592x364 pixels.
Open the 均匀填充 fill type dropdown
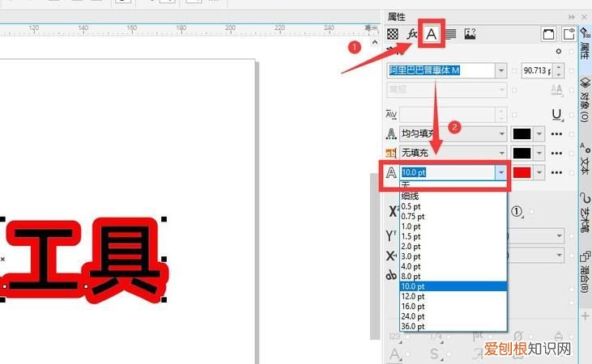pyautogui.click(x=453, y=133)
